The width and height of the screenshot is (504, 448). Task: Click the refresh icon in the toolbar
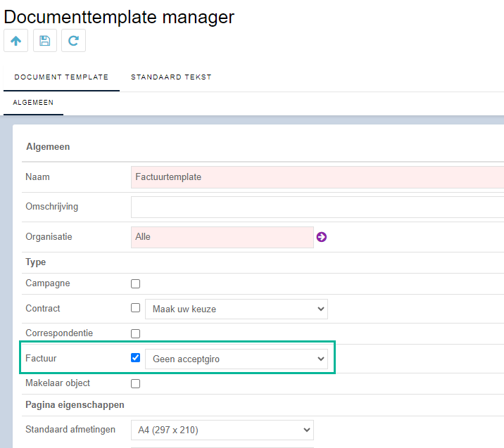pos(74,41)
